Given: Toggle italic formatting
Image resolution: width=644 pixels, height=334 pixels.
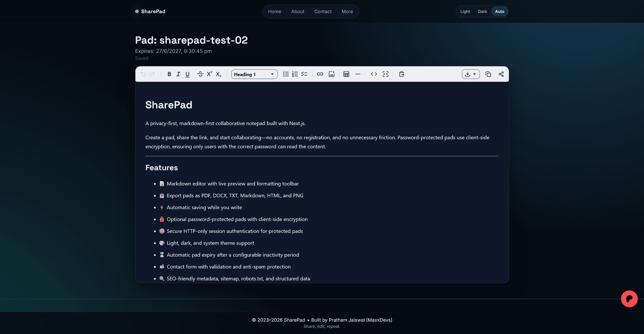Looking at the screenshot, I should coord(178,74).
